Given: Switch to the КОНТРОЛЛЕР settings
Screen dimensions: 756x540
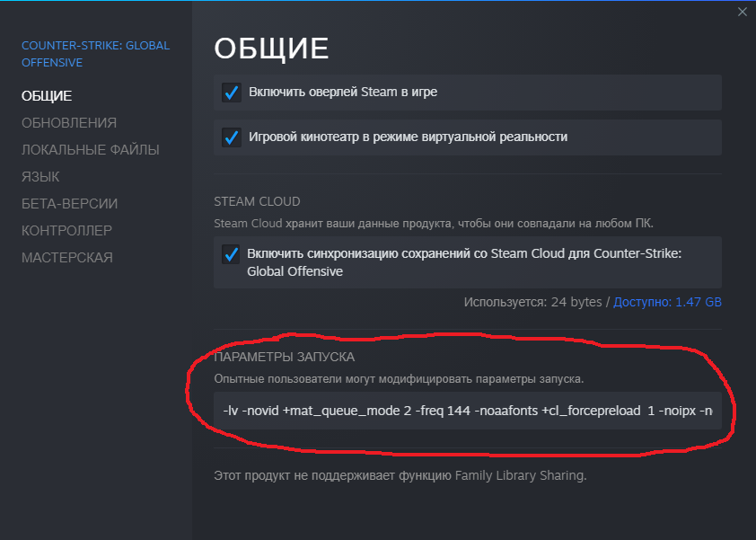Looking at the screenshot, I should (67, 230).
